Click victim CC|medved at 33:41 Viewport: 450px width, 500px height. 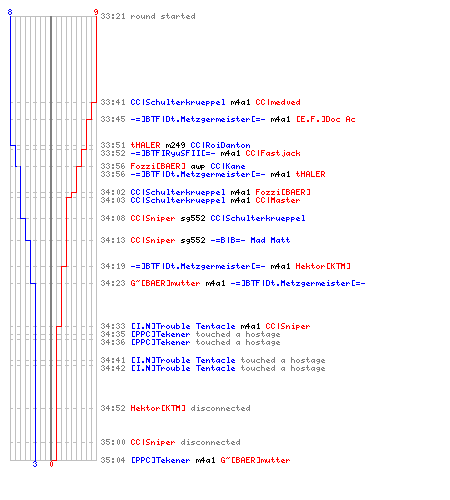[x=278, y=102]
